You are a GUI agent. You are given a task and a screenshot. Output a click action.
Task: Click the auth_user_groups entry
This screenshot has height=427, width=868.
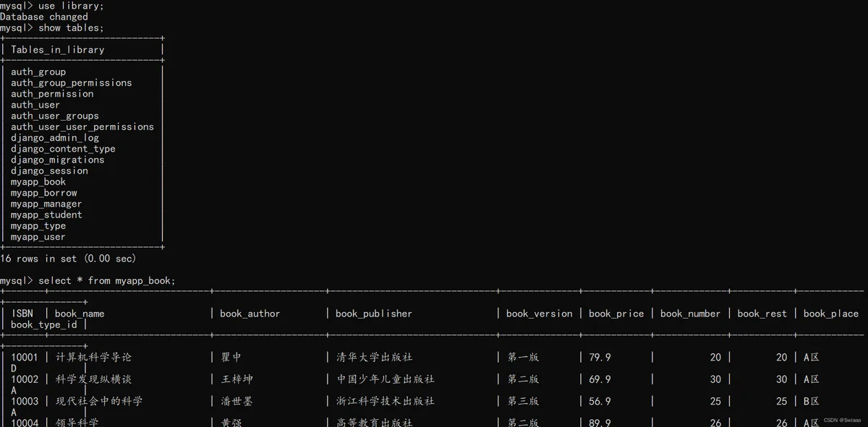(x=55, y=116)
